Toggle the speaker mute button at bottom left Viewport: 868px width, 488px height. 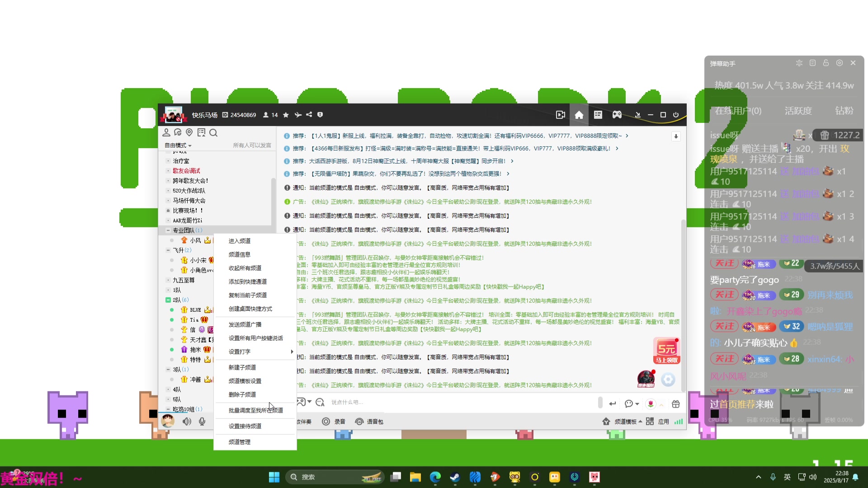click(x=187, y=422)
